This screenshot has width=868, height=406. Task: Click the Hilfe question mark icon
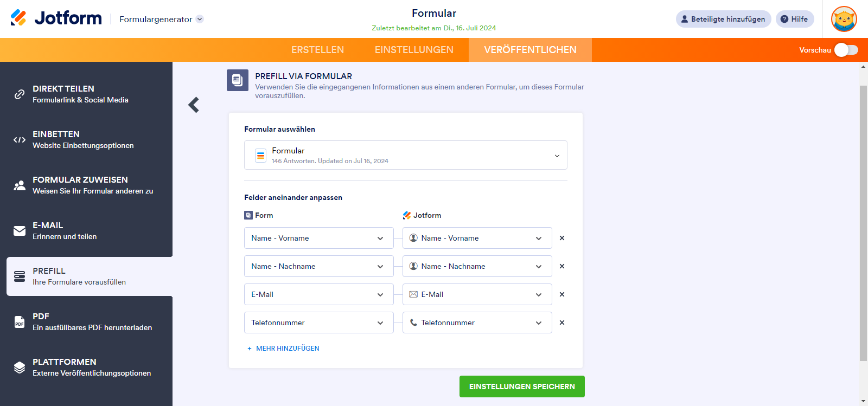coord(784,19)
